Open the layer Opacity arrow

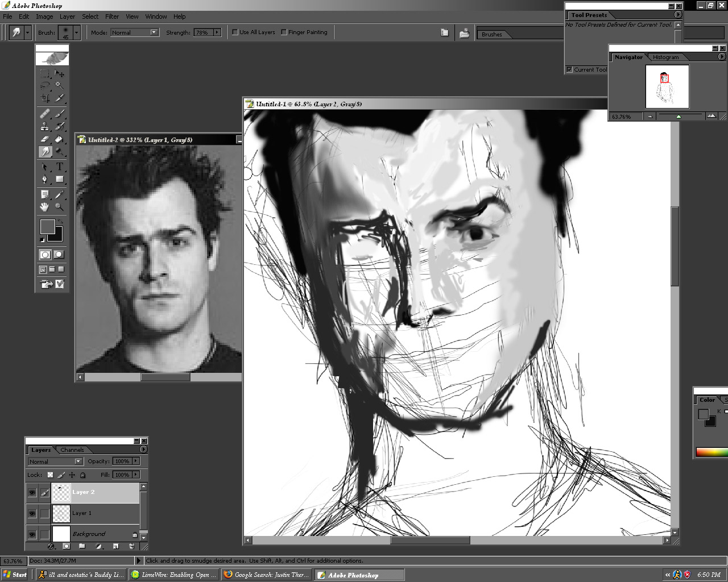[x=135, y=461]
